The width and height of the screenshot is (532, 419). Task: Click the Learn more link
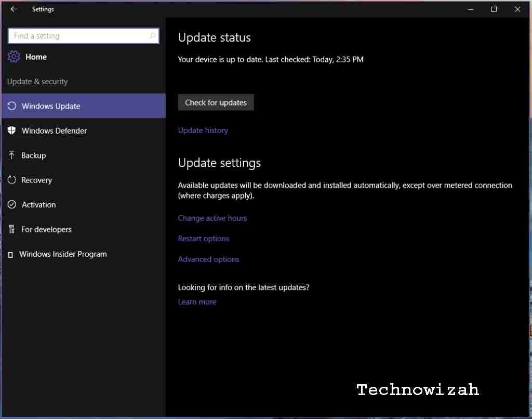[x=197, y=302]
